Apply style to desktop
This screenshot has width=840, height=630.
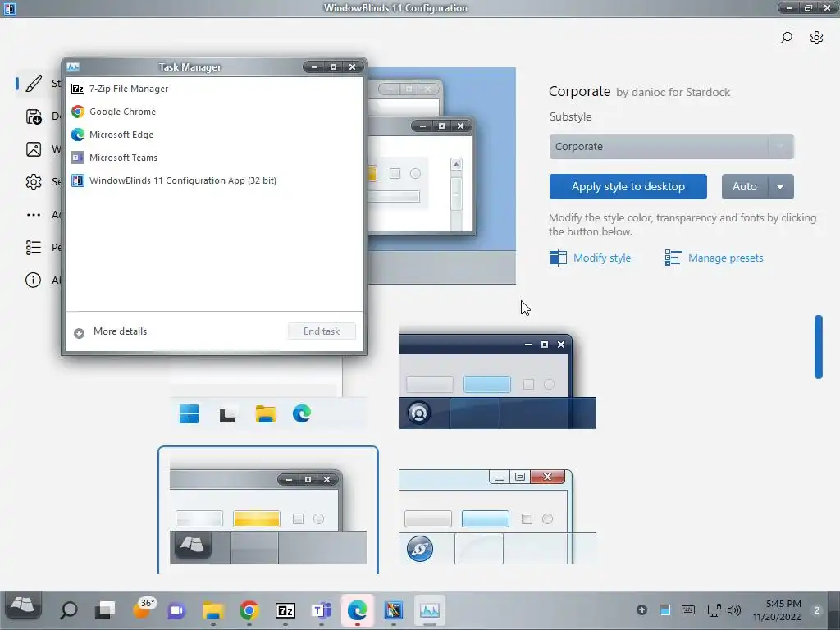pos(628,186)
